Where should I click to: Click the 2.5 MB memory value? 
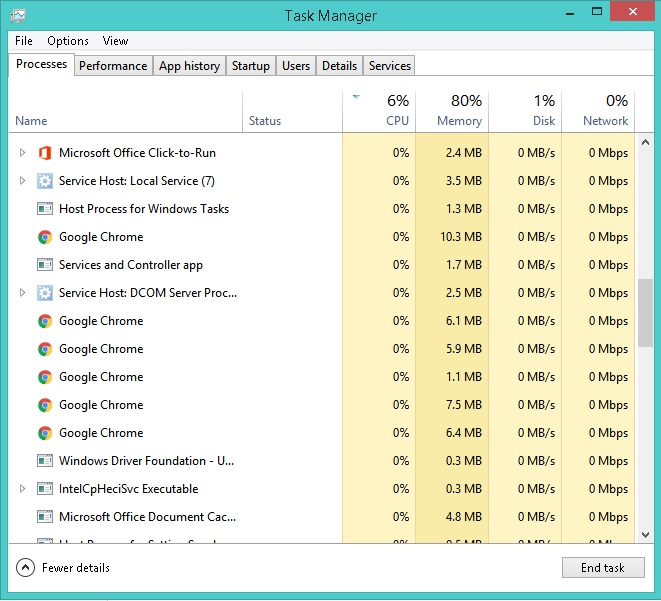(464, 292)
